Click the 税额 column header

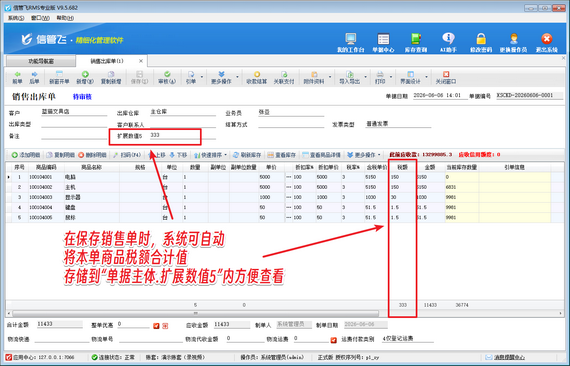402,167
